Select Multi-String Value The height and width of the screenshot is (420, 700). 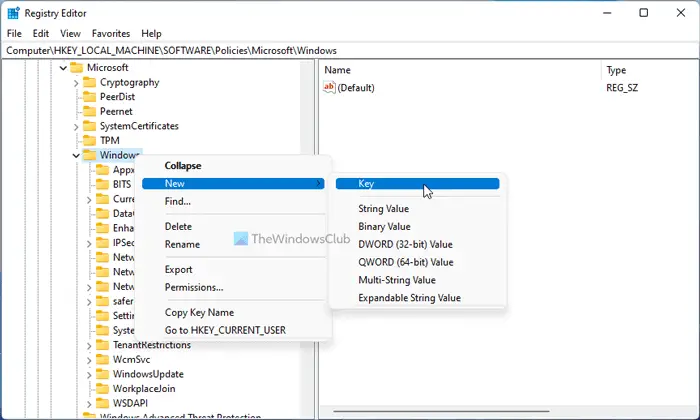417,280
